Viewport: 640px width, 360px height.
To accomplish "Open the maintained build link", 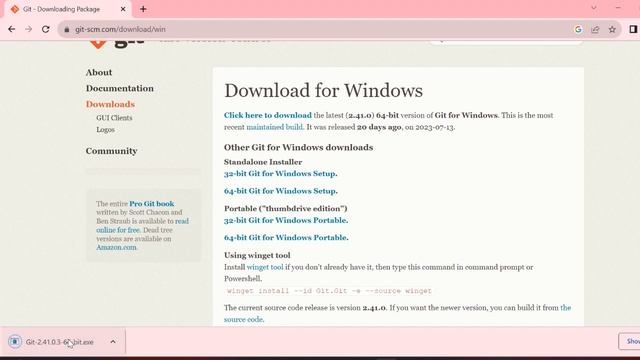I will pos(275,127).
